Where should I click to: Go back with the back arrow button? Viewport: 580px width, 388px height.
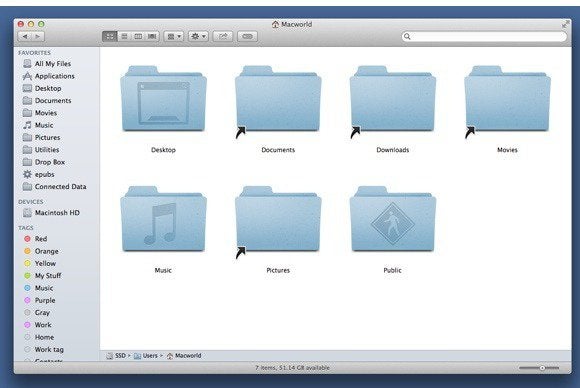[x=25, y=36]
